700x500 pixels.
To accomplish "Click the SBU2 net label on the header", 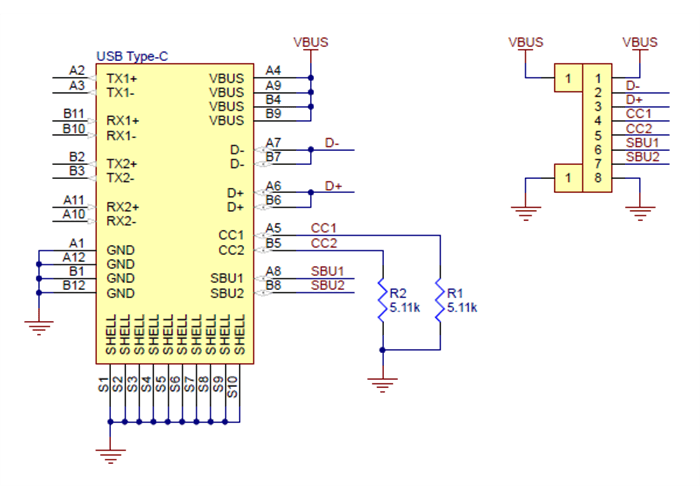I will (642, 157).
